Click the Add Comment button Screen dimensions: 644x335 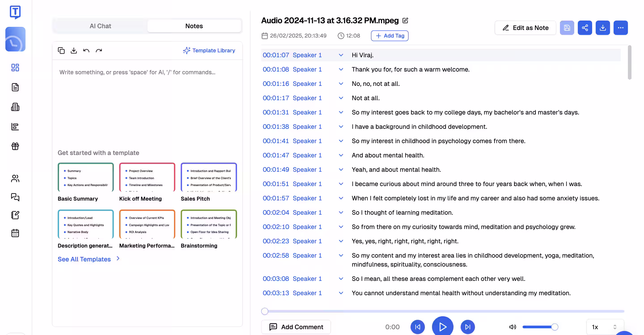[296, 327]
